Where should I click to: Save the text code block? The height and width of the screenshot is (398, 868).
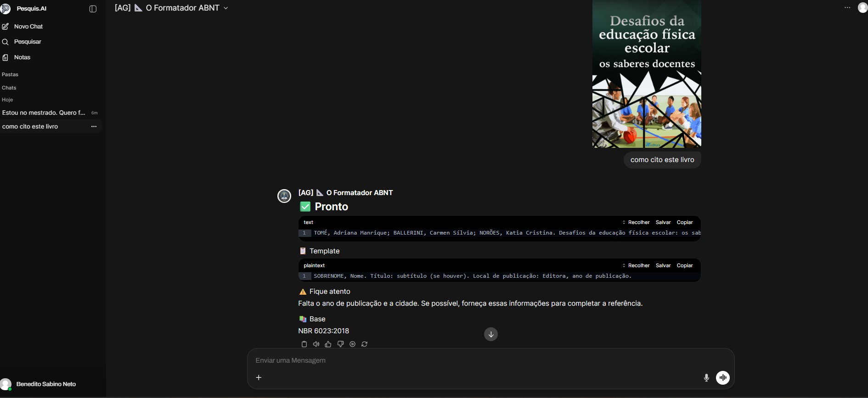[x=663, y=222]
